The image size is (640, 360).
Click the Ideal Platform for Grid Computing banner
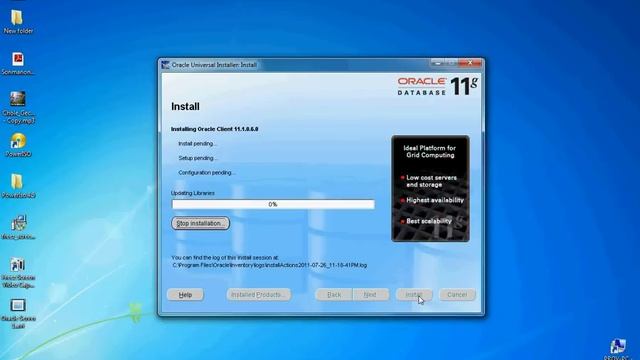[430, 189]
